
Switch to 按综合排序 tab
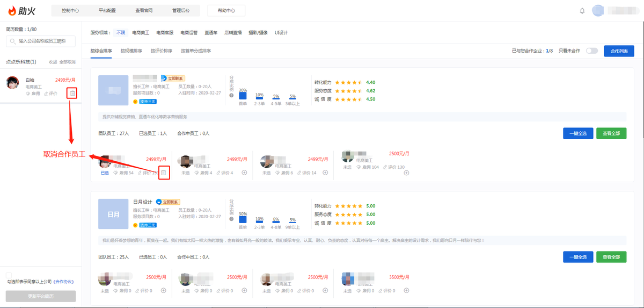tap(101, 51)
